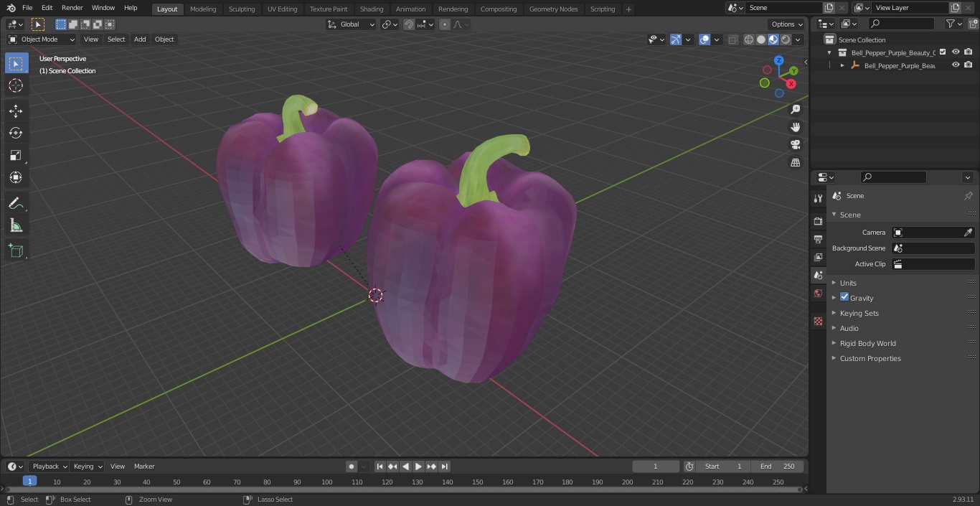Image resolution: width=980 pixels, height=506 pixels.
Task: Toggle the snapping magnet
Action: [x=409, y=24]
